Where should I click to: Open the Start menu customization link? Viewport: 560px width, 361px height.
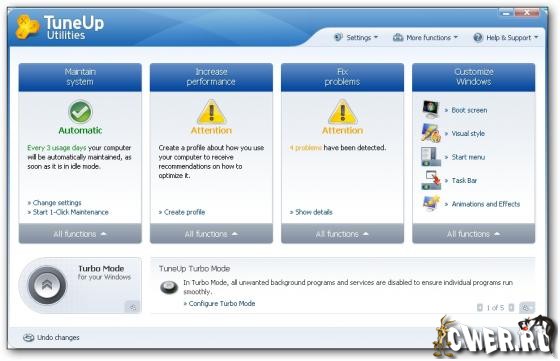pyautogui.click(x=468, y=157)
